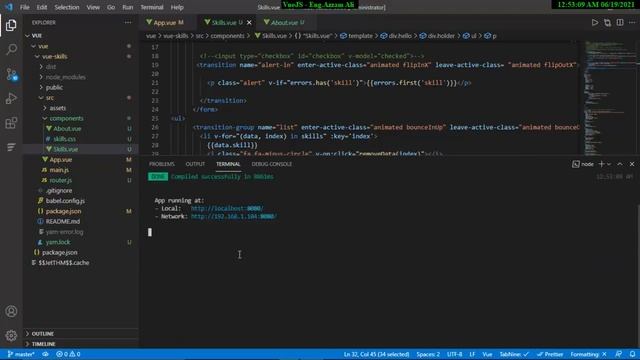Open the Accounts icon in activity bar
The height and width of the screenshot is (360, 640).
point(11,311)
